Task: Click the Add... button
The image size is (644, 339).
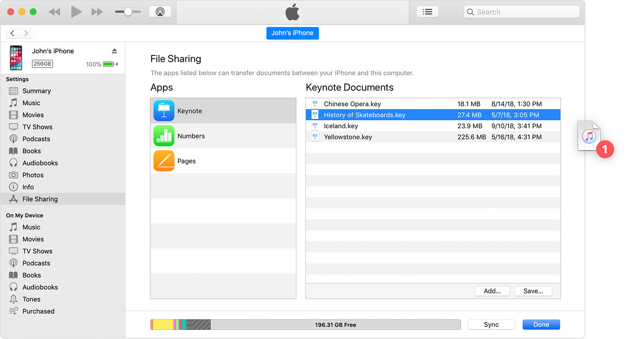Action: [x=492, y=291]
